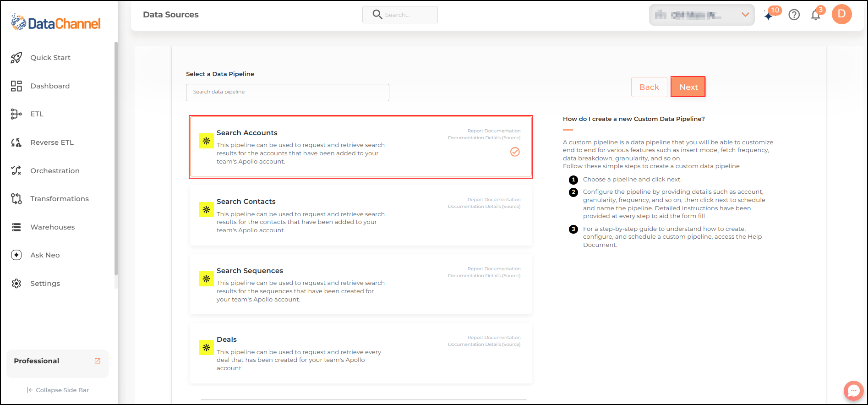The height and width of the screenshot is (405, 868).
Task: Open the DataChannel logo home link
Action: 55,22
